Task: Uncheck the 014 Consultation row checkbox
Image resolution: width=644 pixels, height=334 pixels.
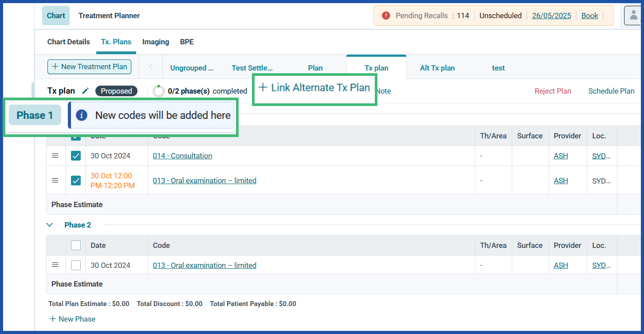Action: [75, 155]
